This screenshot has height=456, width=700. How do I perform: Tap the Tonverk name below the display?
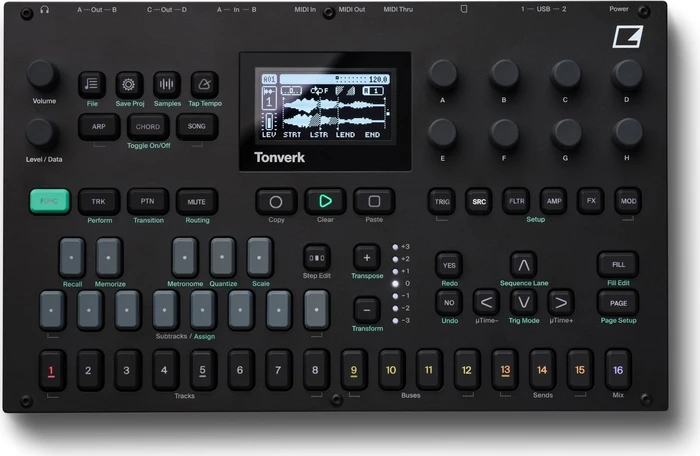tap(279, 157)
